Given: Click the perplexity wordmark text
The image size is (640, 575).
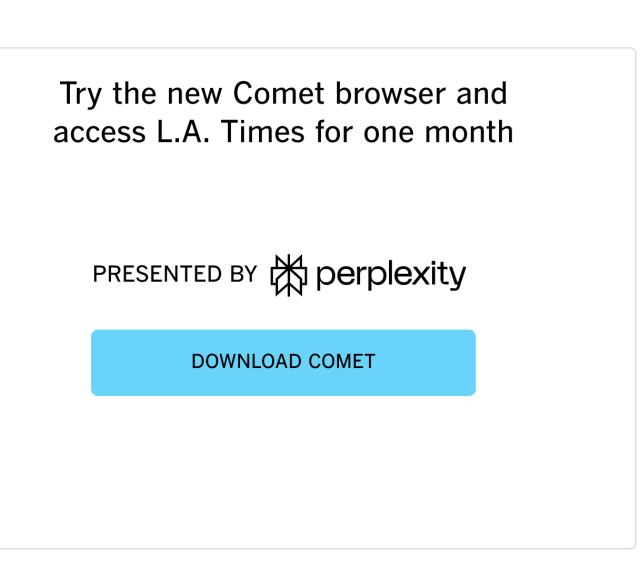Looking at the screenshot, I should (390, 275).
